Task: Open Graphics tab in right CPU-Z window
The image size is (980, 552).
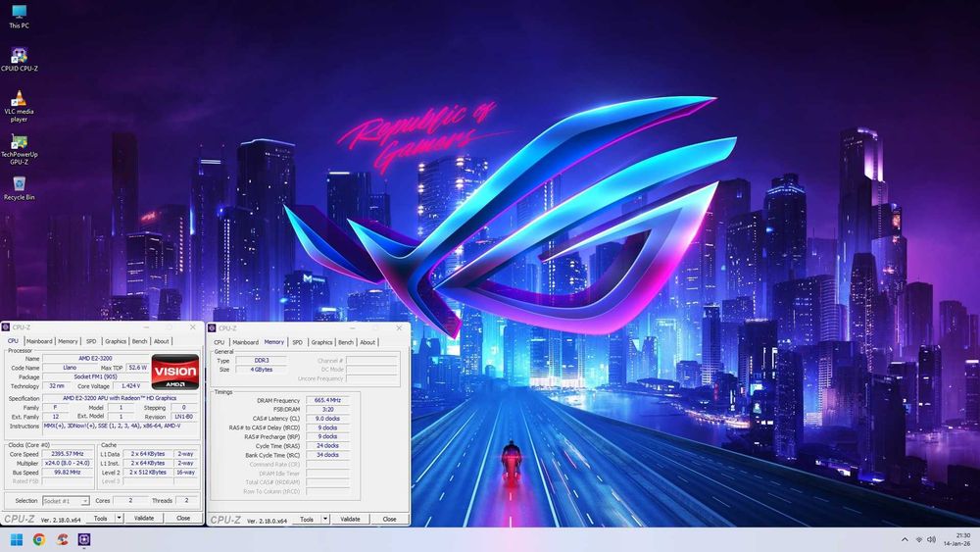Action: coord(321,342)
